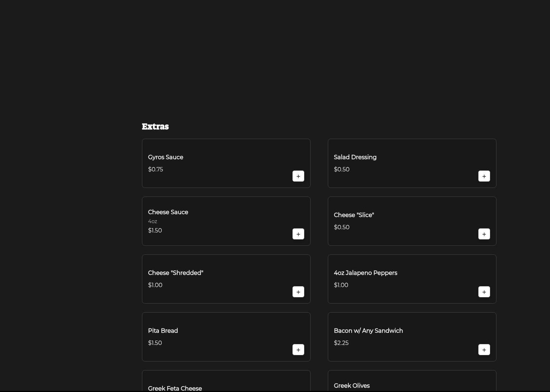This screenshot has height=392, width=550.
Task: Select the Salad Dressing item name
Action: point(355,157)
